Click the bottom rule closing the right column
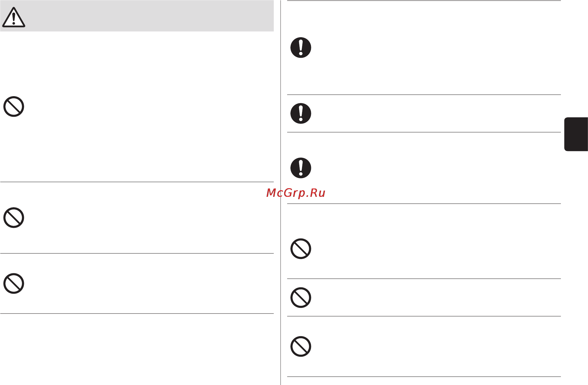 coord(424,377)
